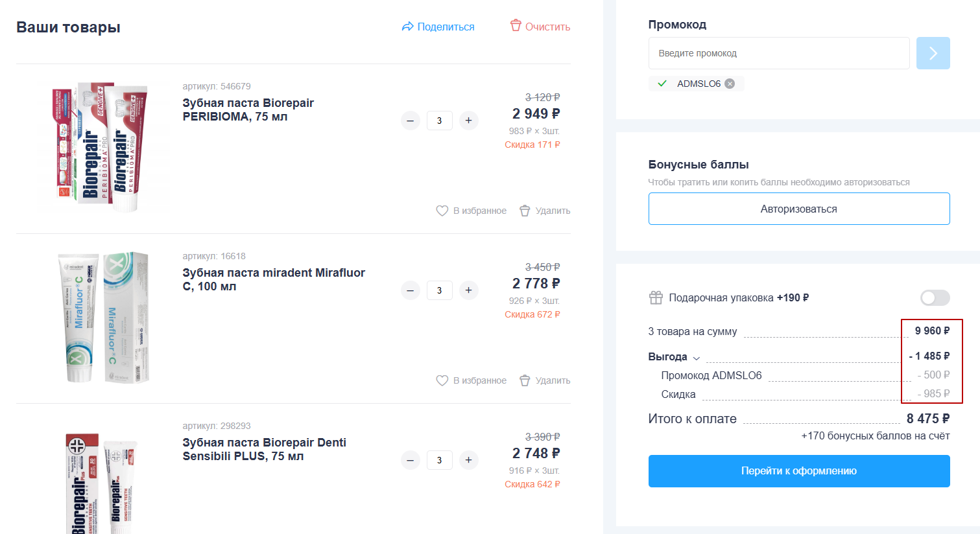Click the Biorepair Denti Sensibili product image
980x534 pixels.
[x=101, y=483]
